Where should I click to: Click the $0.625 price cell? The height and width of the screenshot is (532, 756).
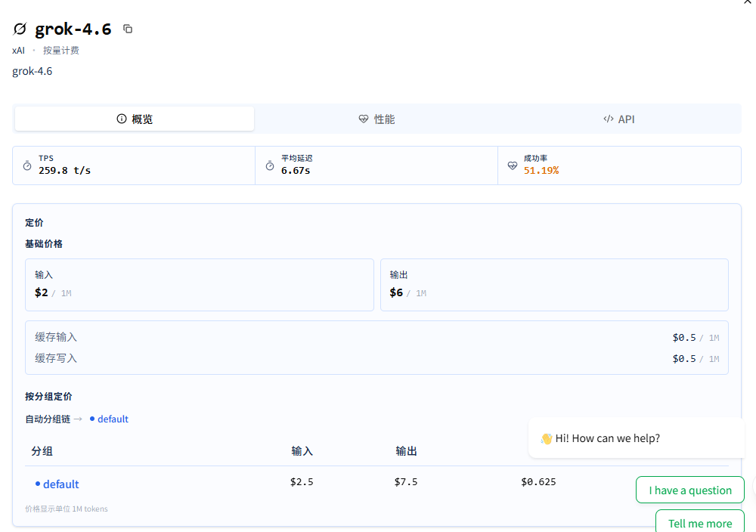tap(538, 482)
